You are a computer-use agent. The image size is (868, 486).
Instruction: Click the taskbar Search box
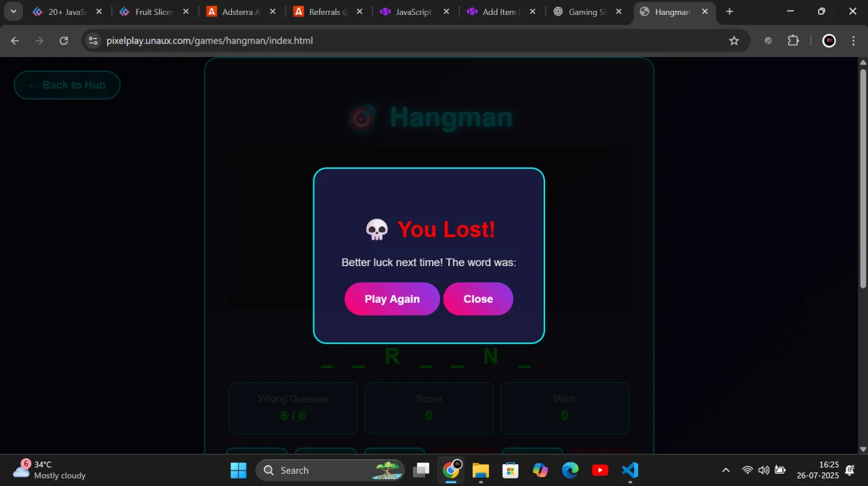(330, 470)
